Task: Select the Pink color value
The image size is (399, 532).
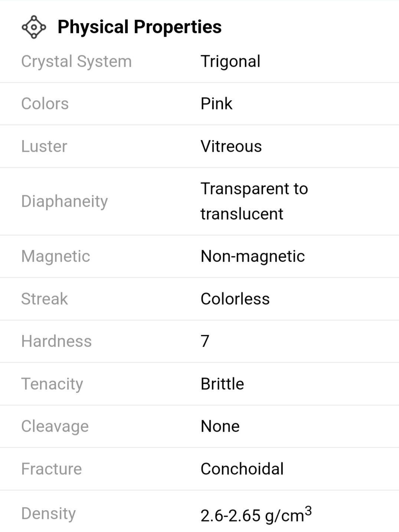Action: [x=216, y=104]
